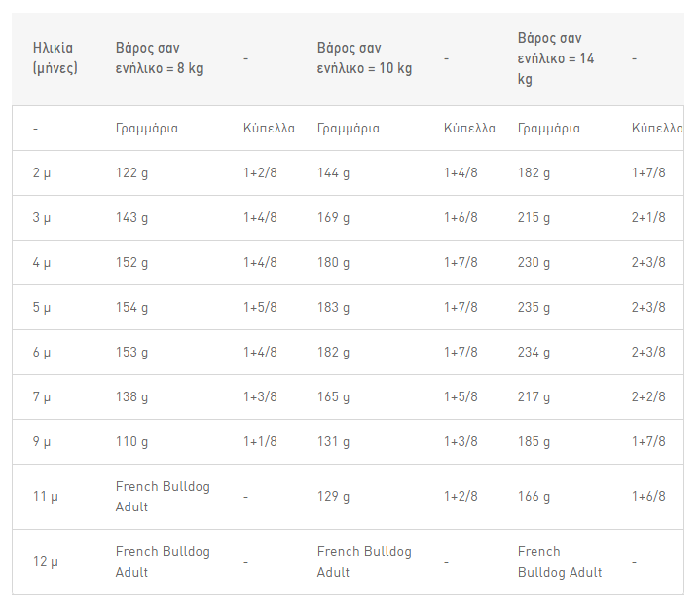Click the 183 g cell in 5-month row
Image resolution: width=700 pixels, height=602 pixels.
pos(333,307)
